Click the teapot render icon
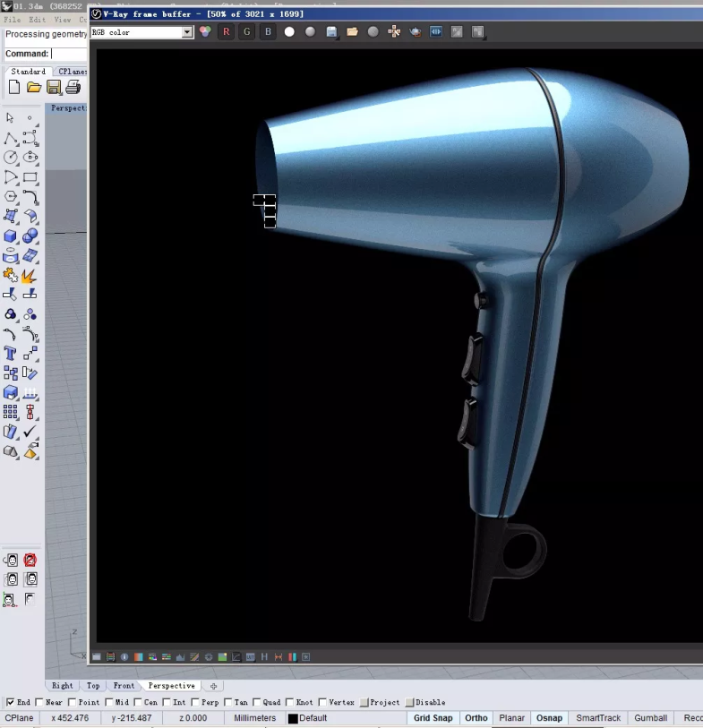Viewport: 703px width, 728px height. [x=416, y=32]
